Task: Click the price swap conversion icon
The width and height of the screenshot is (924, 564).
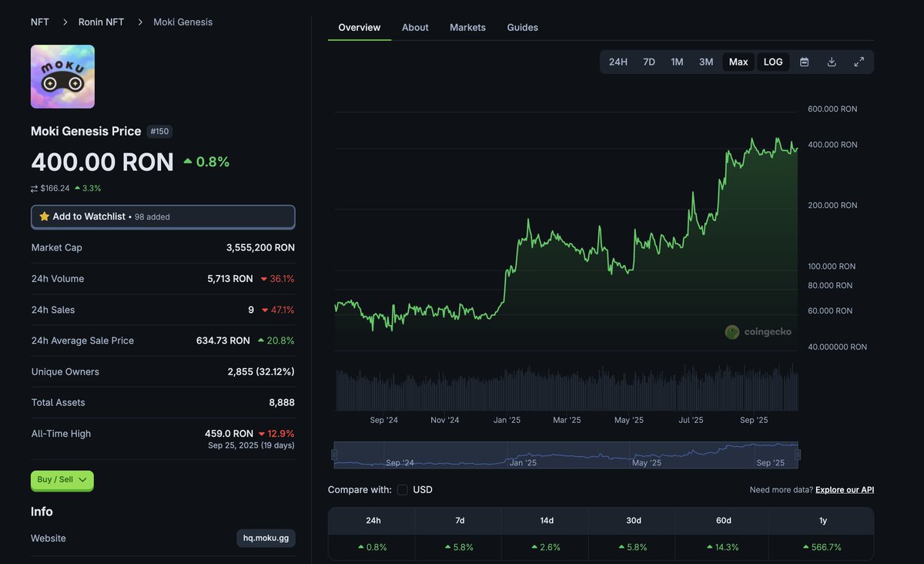Action: pyautogui.click(x=33, y=188)
